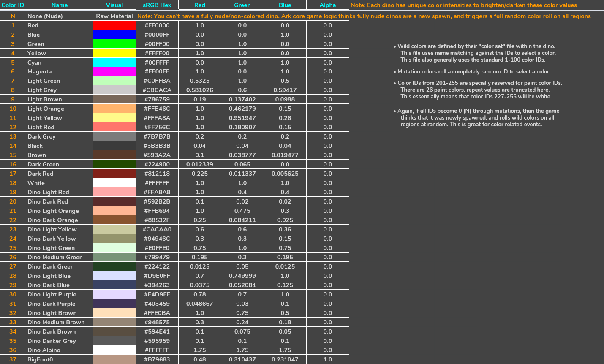Select the BigFoot0 color swatch

tap(114, 360)
